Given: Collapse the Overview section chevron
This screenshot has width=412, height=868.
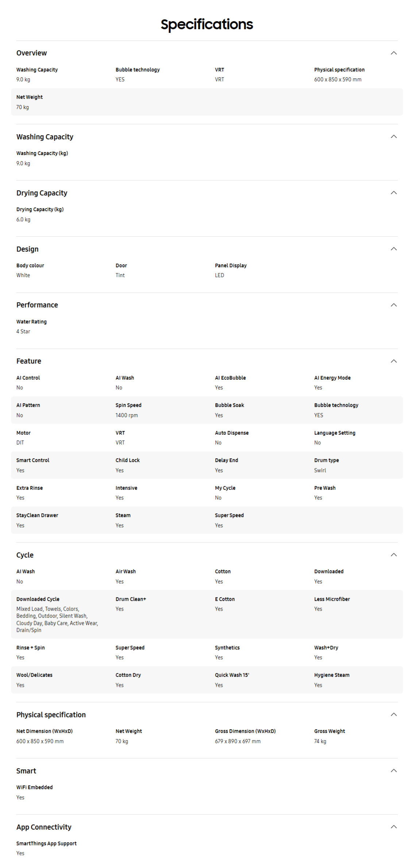Looking at the screenshot, I should (393, 53).
